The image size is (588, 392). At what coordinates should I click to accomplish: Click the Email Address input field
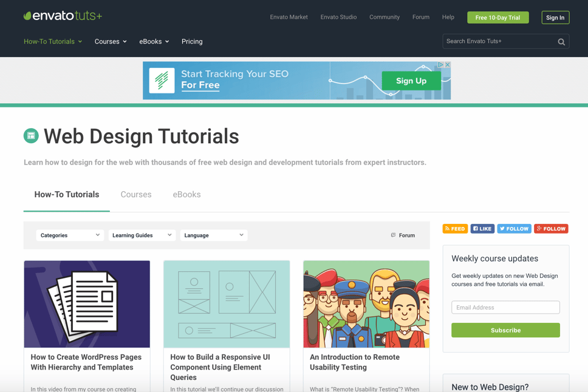click(x=505, y=308)
